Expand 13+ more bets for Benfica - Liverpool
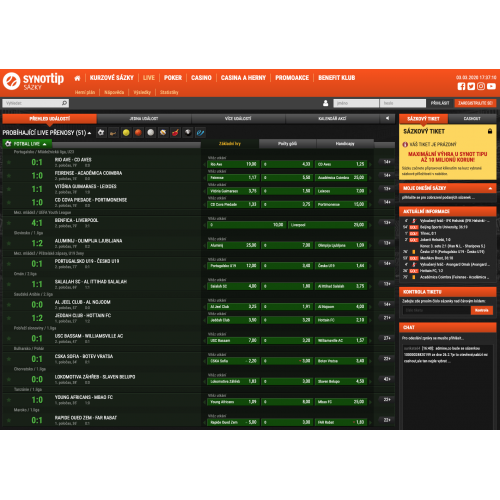The image size is (500, 500). tap(387, 223)
